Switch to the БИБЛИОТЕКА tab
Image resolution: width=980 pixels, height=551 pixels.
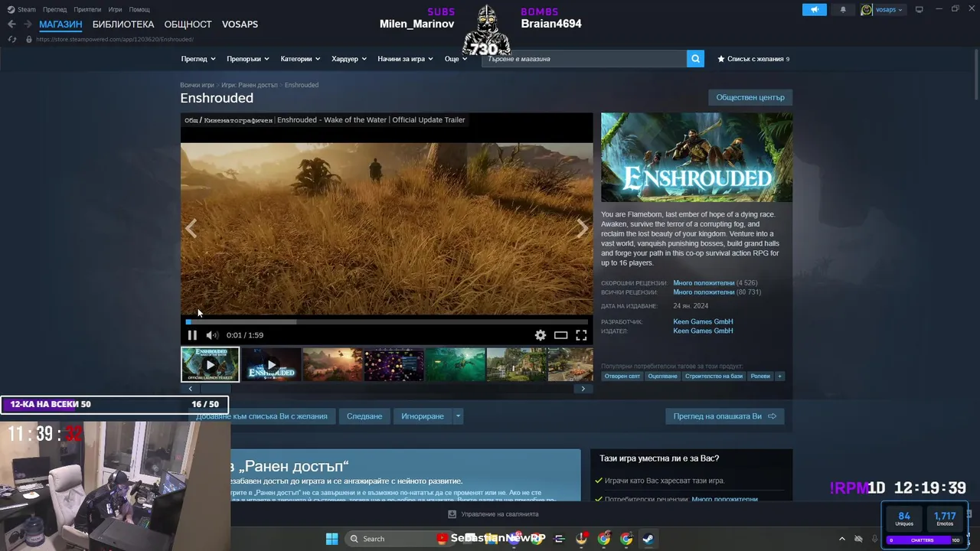[x=123, y=24]
